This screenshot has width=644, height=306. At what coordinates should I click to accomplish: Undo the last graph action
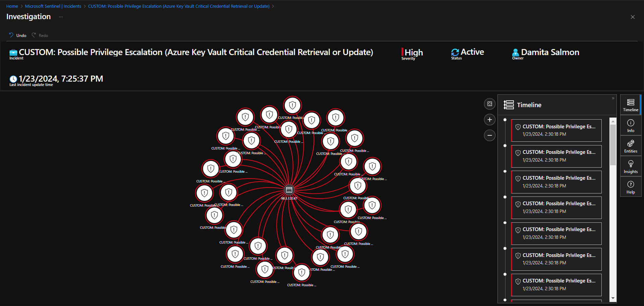pos(18,35)
